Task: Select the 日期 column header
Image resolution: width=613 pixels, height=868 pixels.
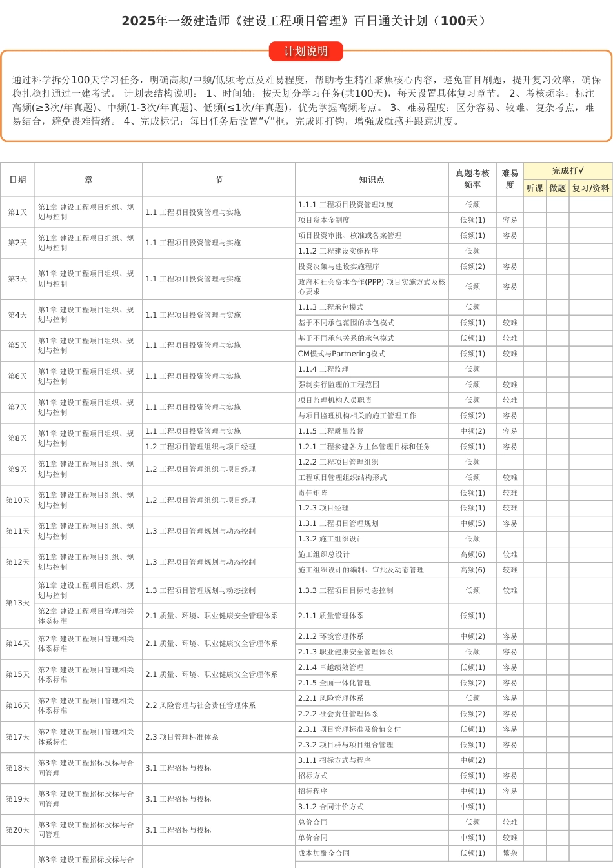Action: tap(17, 179)
